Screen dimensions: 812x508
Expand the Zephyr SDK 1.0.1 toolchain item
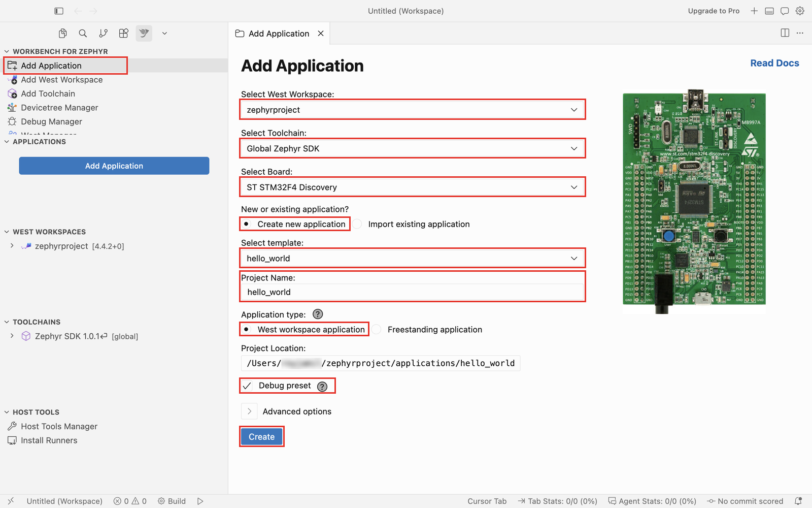click(12, 336)
